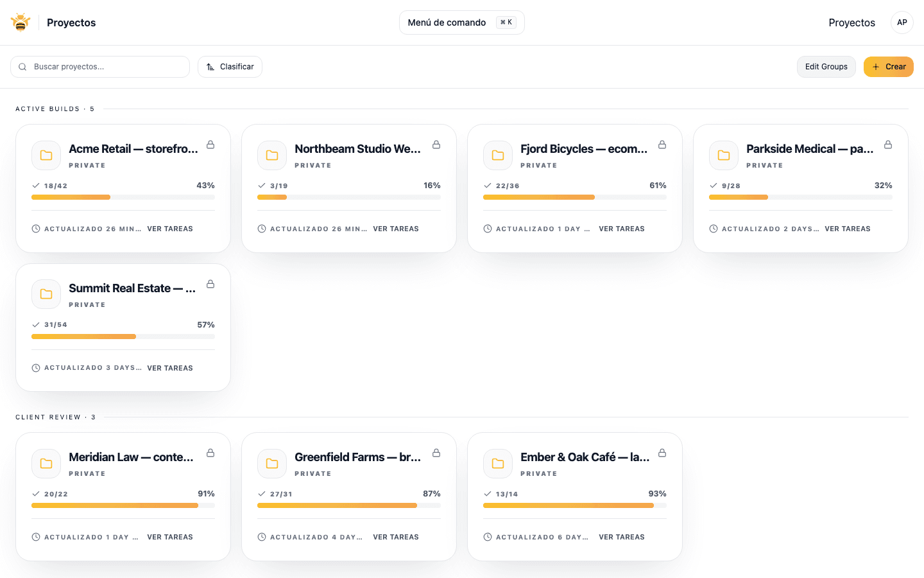Image resolution: width=924 pixels, height=578 pixels.
Task: Toggle the lock on the Parkside Medical card
Action: (x=888, y=145)
